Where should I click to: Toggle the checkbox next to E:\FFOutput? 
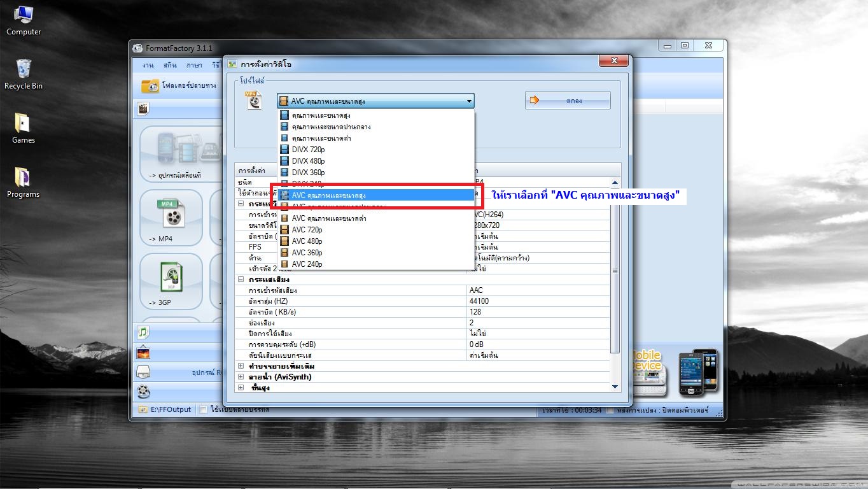[203, 409]
